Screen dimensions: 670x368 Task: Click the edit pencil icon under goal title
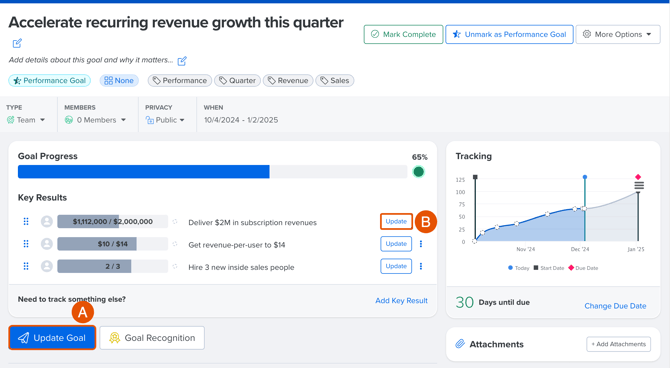(17, 43)
